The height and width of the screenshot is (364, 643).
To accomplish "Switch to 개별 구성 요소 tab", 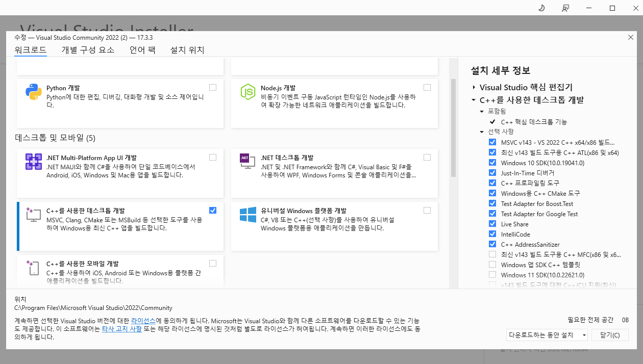I will (88, 50).
